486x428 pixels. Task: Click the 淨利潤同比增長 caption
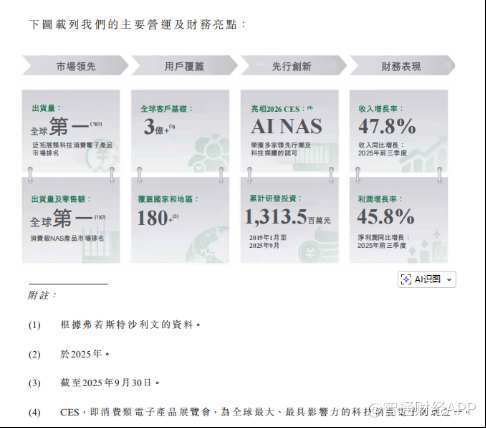382,241
